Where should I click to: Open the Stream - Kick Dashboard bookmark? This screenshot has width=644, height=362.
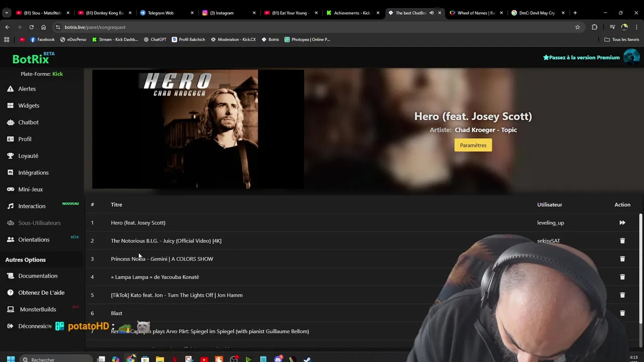(115, 39)
